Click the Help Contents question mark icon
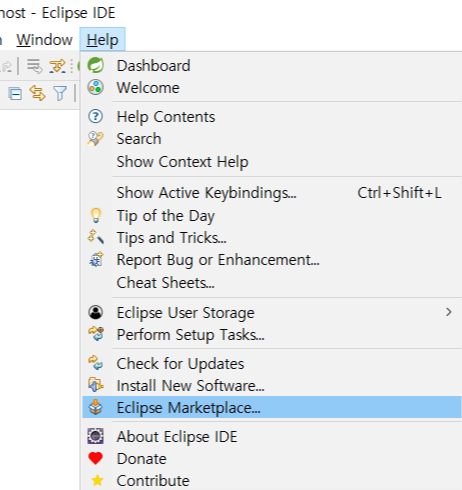This screenshot has height=490, width=462. (96, 116)
